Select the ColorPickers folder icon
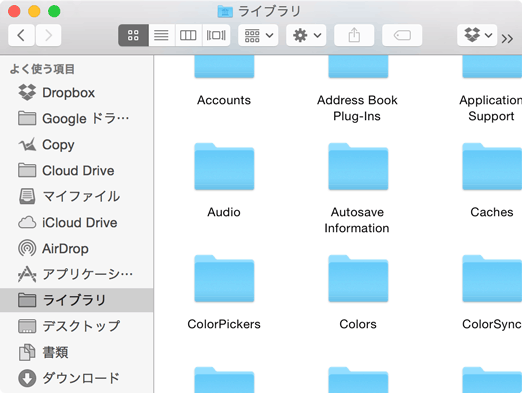The width and height of the screenshot is (522, 393). pos(224,279)
